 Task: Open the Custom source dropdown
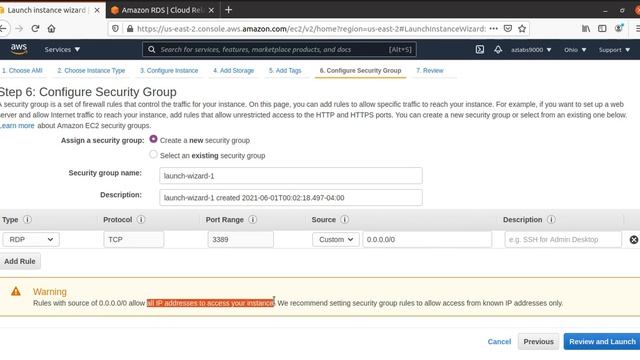336,240
